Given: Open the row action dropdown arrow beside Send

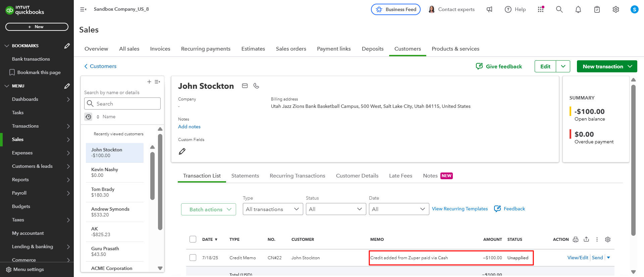Looking at the screenshot, I should [x=608, y=258].
